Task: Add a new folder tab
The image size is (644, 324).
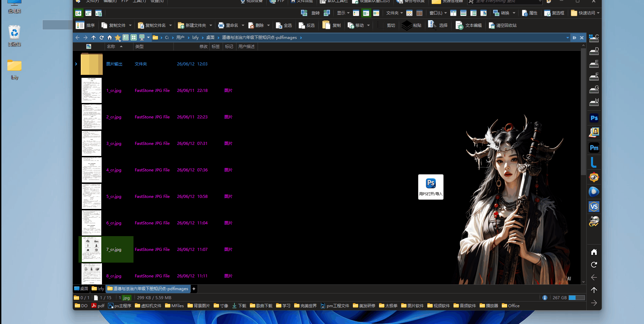Action: tap(194, 289)
